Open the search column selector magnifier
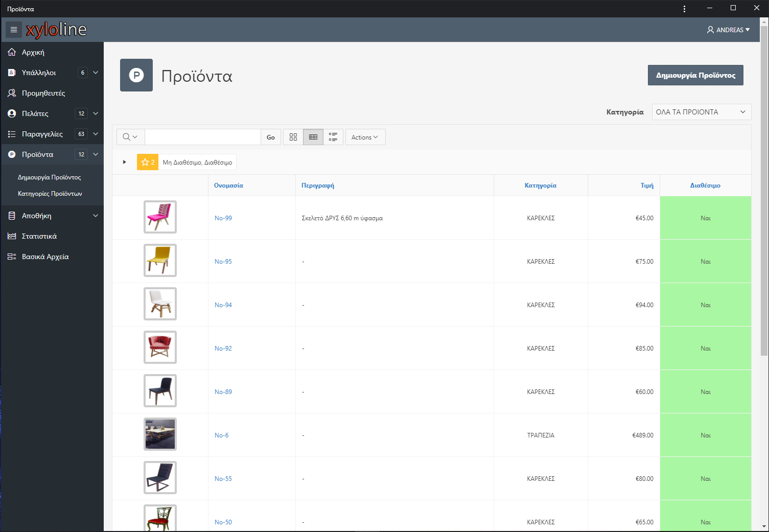 130,137
